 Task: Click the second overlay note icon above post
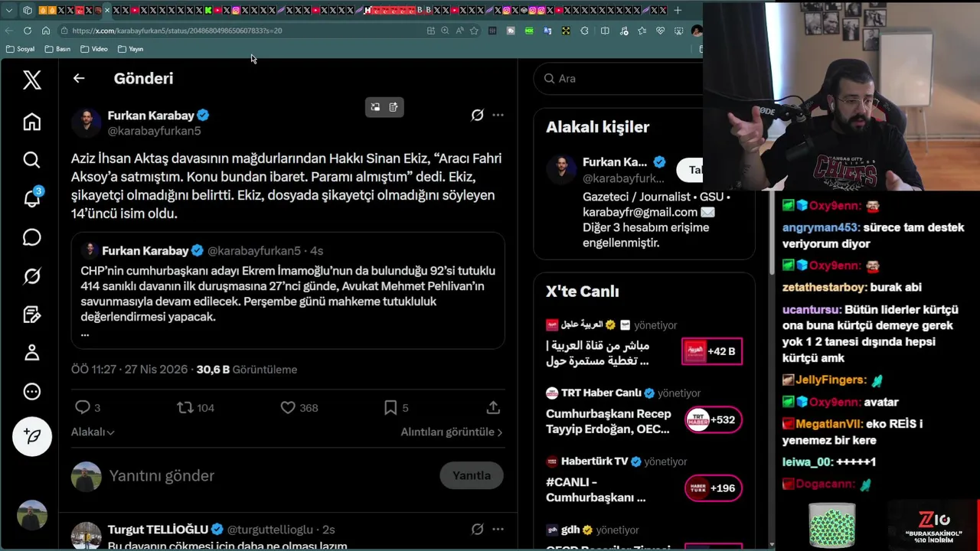tap(394, 107)
